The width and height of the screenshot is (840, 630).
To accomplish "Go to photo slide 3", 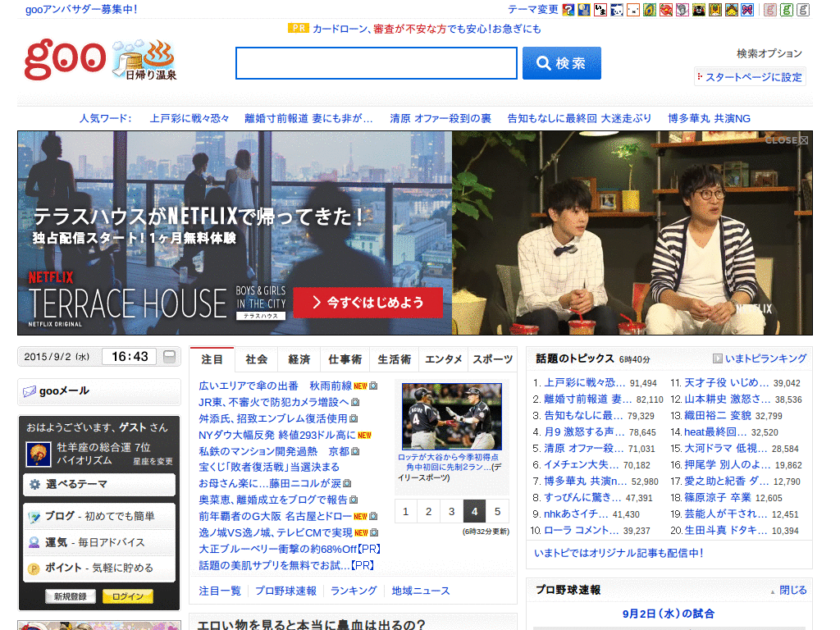I will point(452,512).
